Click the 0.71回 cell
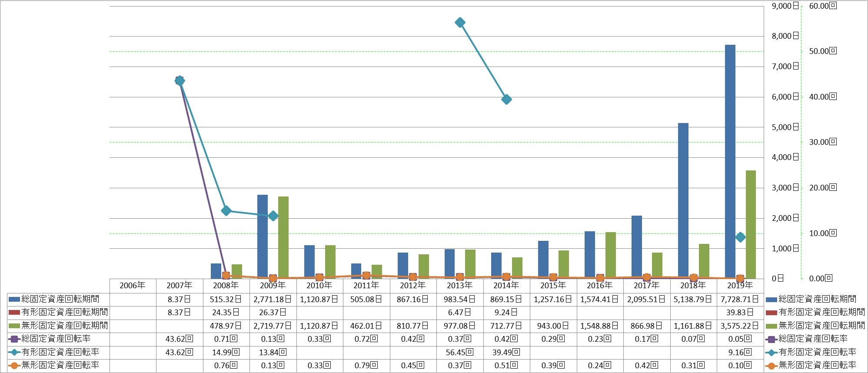 coord(226,339)
